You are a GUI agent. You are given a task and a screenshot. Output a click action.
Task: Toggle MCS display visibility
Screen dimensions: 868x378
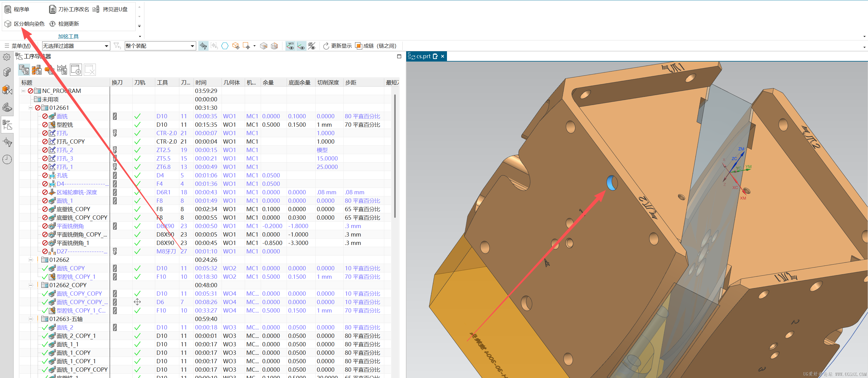click(290, 46)
